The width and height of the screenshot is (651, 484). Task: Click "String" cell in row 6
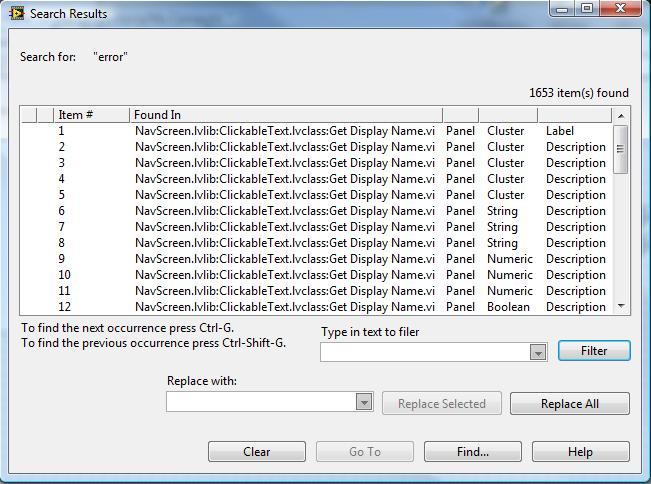click(502, 211)
